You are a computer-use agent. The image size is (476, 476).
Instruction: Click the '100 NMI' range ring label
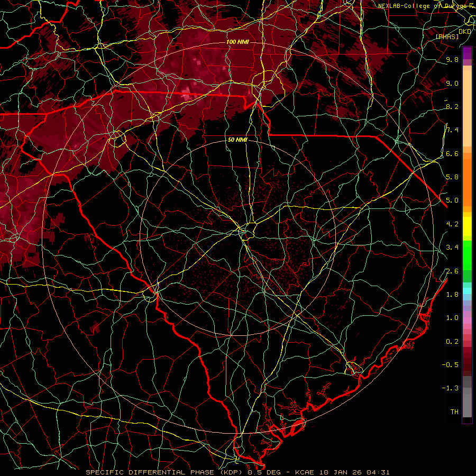click(x=237, y=42)
